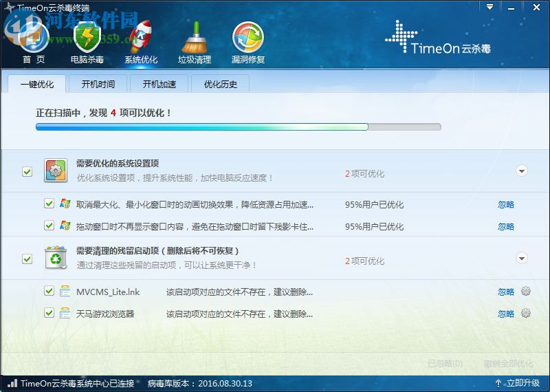The height and width of the screenshot is (392, 550).
Task: Click description text of MVCMS_Lite.lnk row
Action: tap(239, 292)
